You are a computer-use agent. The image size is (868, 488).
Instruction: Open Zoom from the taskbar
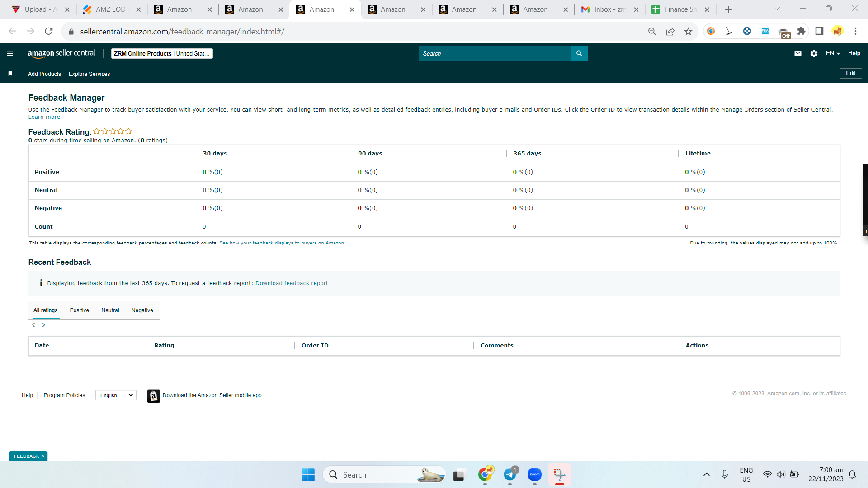coord(535,474)
